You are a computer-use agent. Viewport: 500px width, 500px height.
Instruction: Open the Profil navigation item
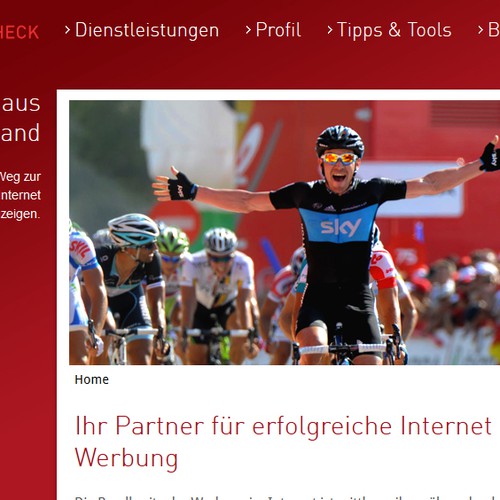278,30
